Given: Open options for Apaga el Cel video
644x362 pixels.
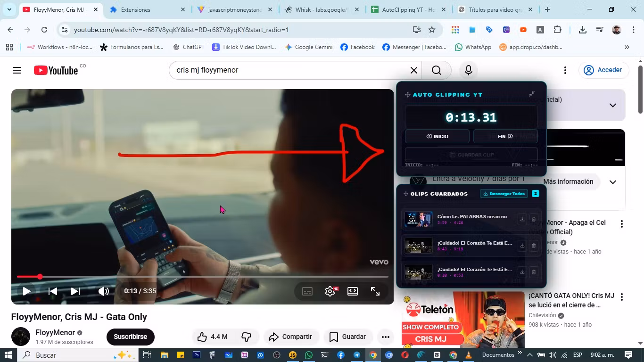Looking at the screenshot, I should pyautogui.click(x=622, y=224).
